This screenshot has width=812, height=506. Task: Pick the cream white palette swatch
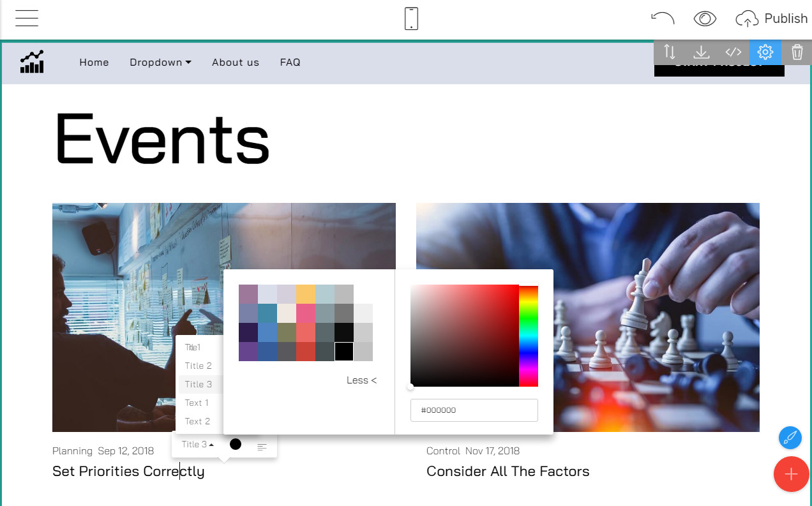click(287, 313)
